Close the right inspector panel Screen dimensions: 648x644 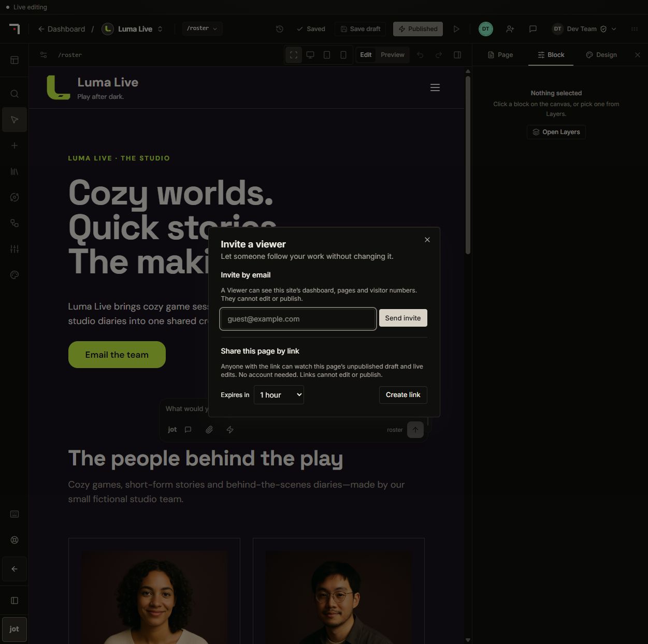[638, 55]
